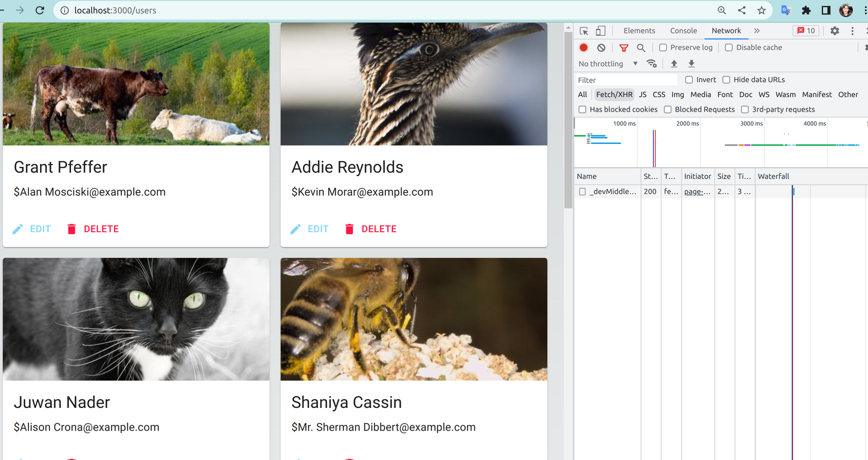The image size is (868, 460).
Task: Bookmark this page with the star icon
Action: coord(761,10)
